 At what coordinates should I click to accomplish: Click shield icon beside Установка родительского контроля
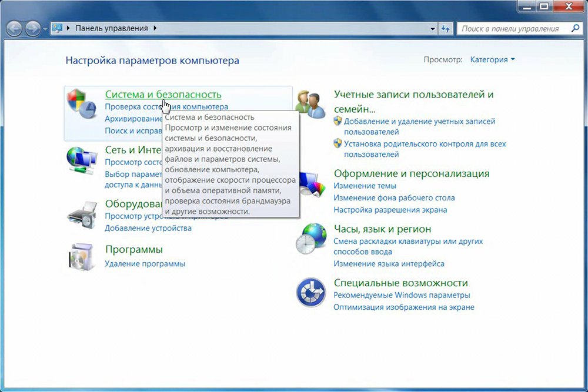tap(338, 143)
